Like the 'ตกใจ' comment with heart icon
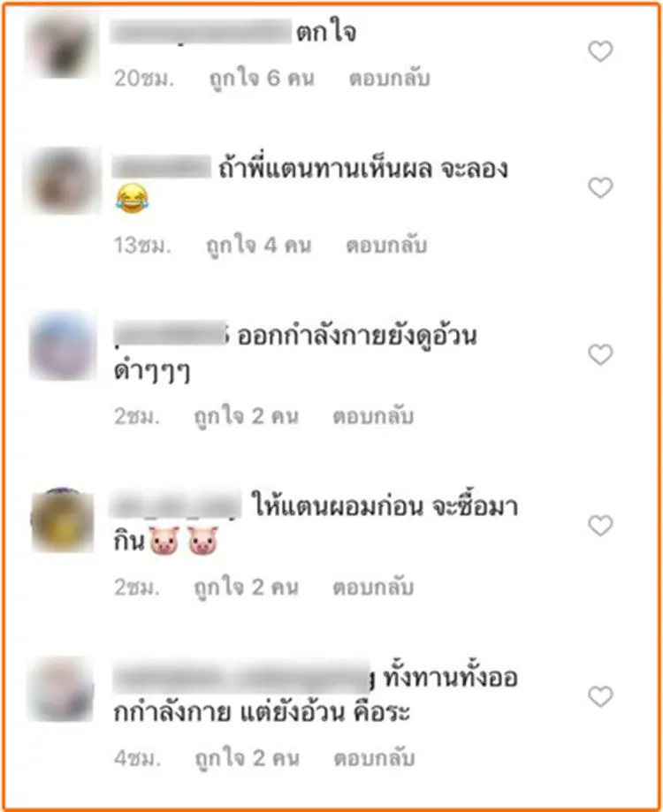Viewport: 663px width, 812px height. tap(600, 51)
